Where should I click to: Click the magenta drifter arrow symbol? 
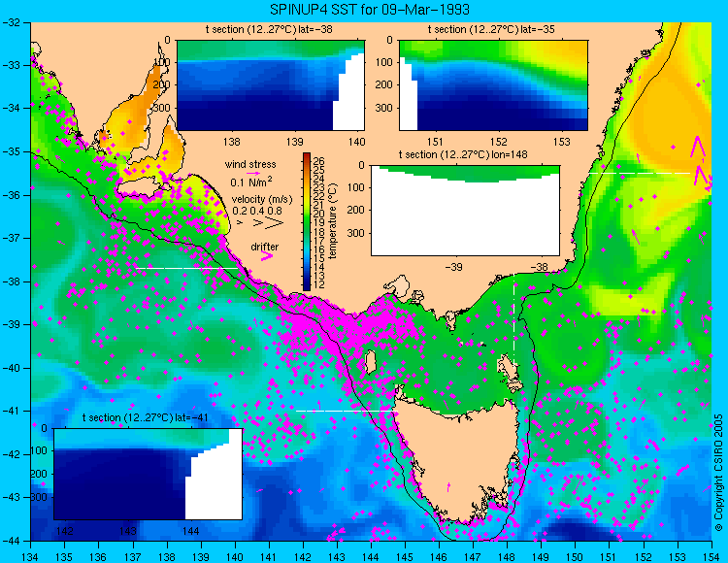(267, 256)
